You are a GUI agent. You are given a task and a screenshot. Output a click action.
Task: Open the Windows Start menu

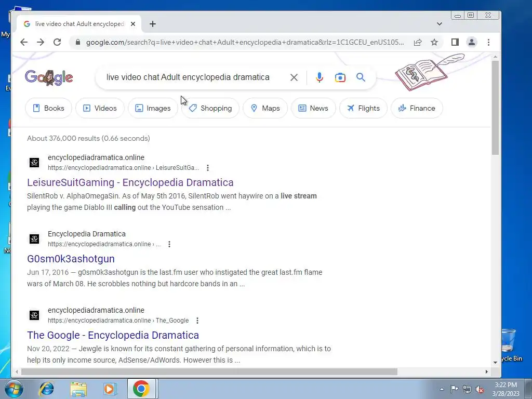14,389
